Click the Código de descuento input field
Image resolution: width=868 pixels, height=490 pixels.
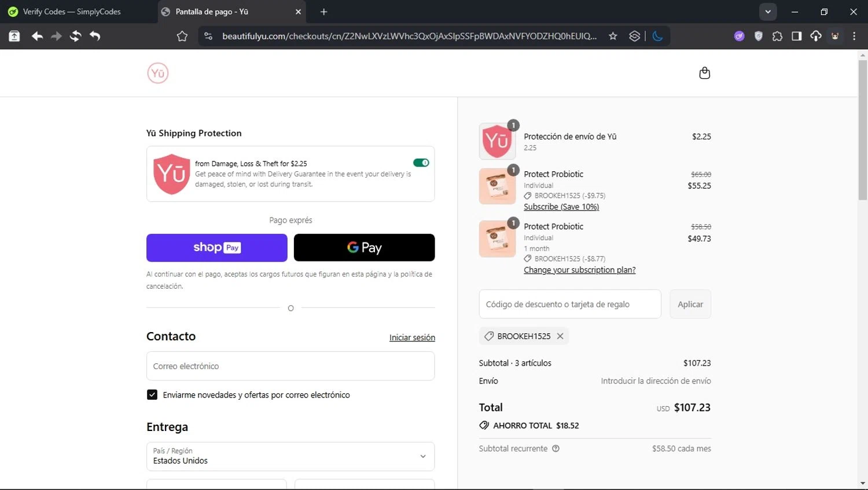point(570,304)
